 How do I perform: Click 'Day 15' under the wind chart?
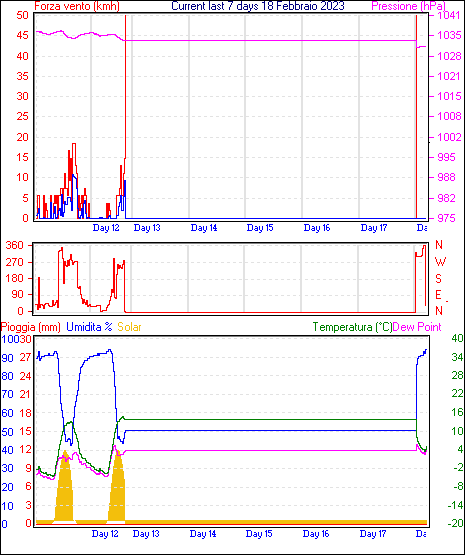click(260, 228)
